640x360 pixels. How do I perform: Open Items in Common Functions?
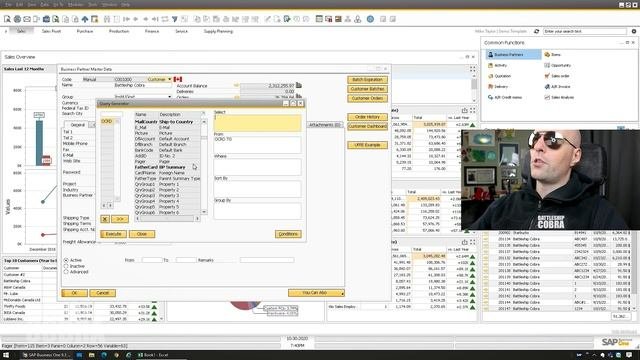(553, 54)
